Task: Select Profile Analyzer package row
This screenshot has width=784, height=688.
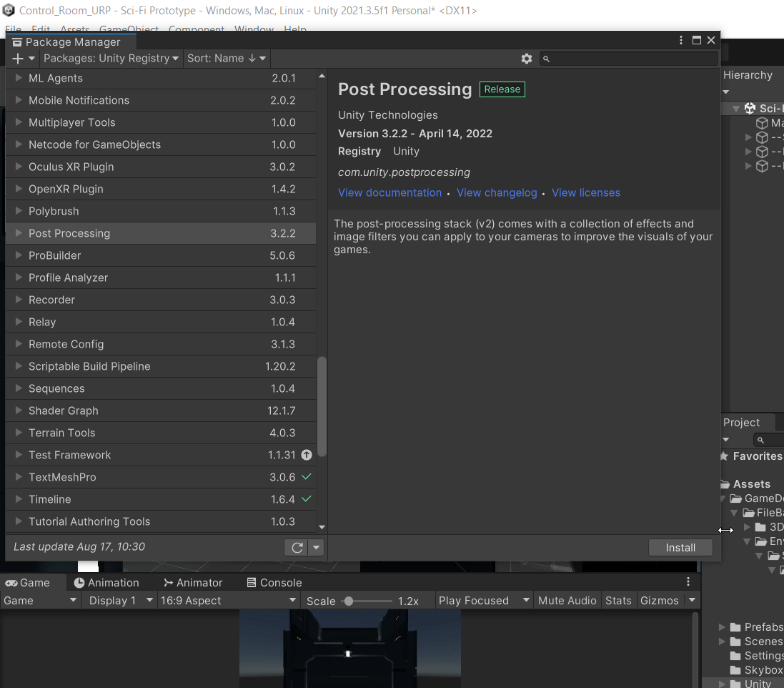Action: (161, 277)
